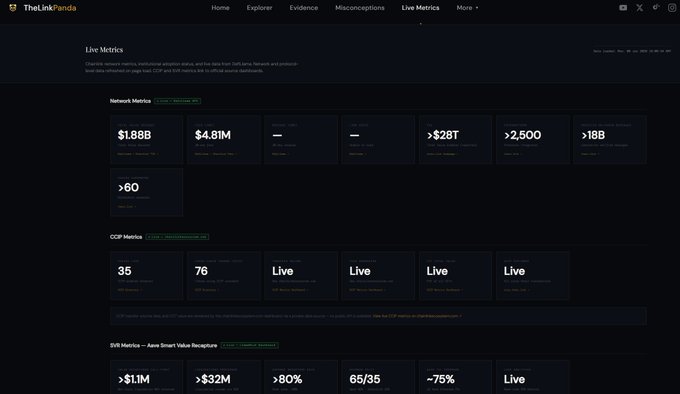Open the Evidence nav item
The height and width of the screenshot is (394, 680).
click(304, 8)
